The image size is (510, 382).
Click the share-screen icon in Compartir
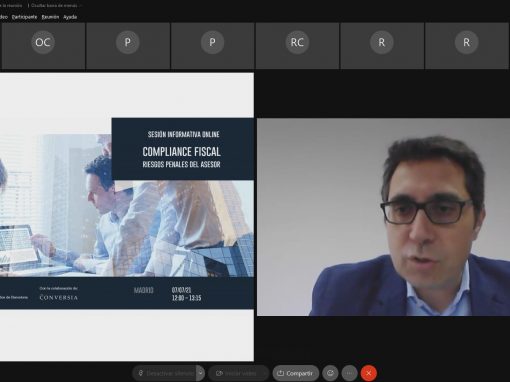pyautogui.click(x=281, y=373)
